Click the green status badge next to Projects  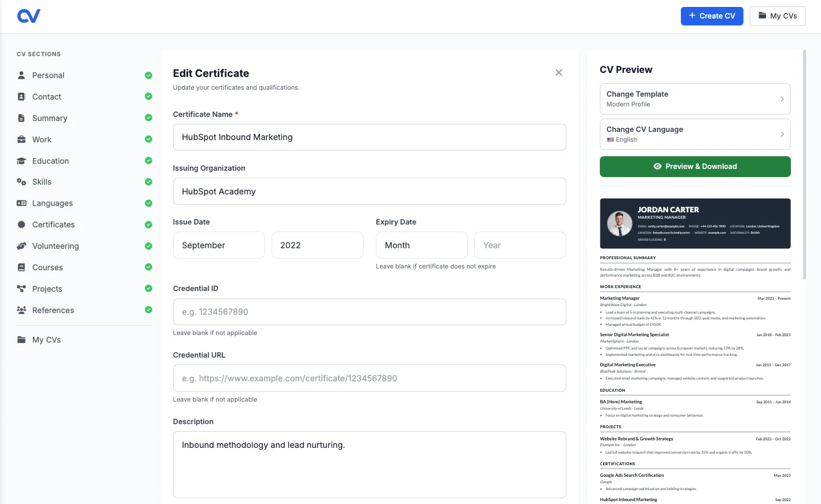pos(148,288)
